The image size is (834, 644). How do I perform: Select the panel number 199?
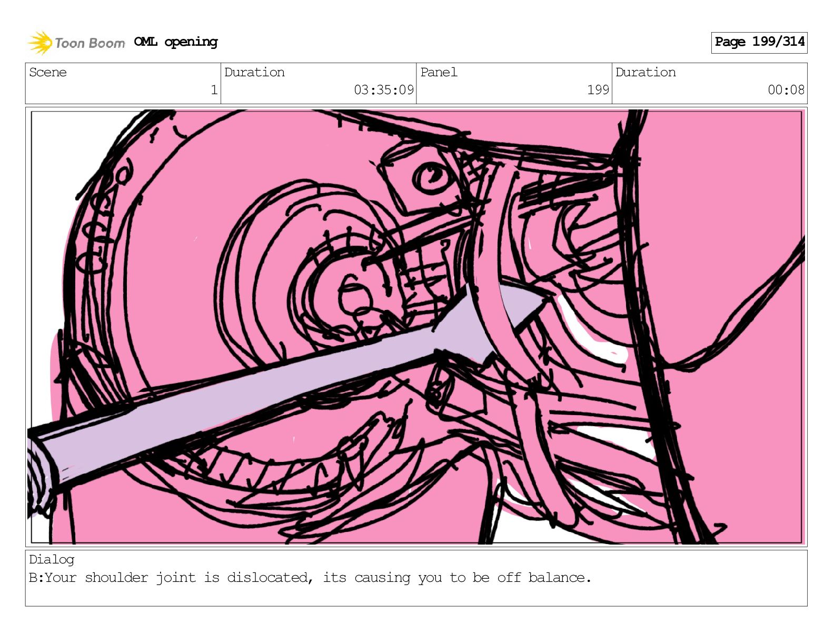pyautogui.click(x=598, y=90)
